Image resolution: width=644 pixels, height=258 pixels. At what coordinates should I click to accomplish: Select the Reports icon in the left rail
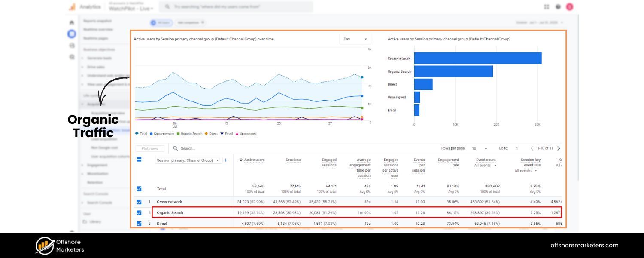click(71, 34)
